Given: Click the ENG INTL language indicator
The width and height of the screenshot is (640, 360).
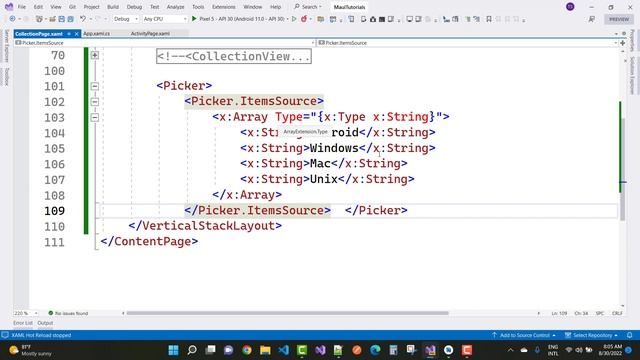Looking at the screenshot, I should pos(553,350).
